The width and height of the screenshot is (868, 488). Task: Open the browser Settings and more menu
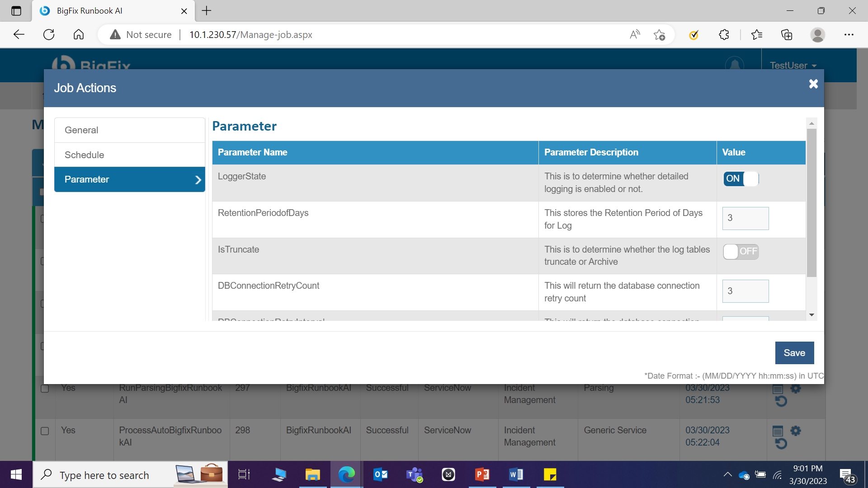coord(849,35)
